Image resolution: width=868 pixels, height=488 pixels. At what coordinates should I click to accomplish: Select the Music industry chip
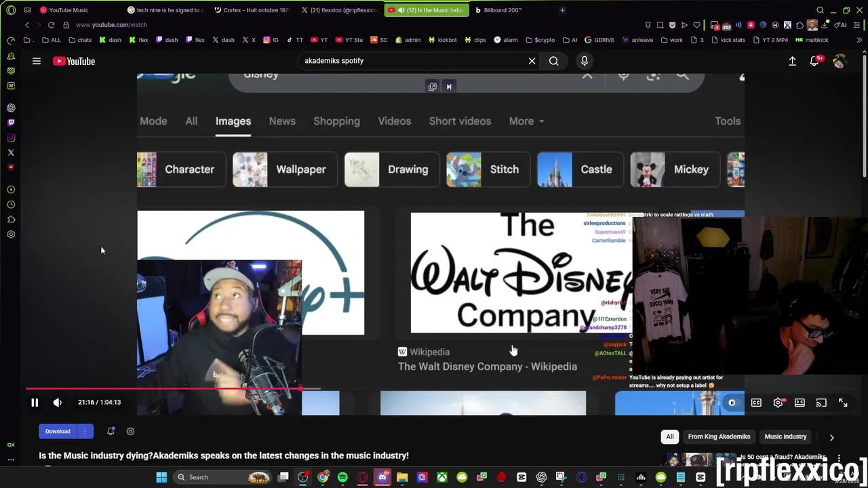coord(785,436)
